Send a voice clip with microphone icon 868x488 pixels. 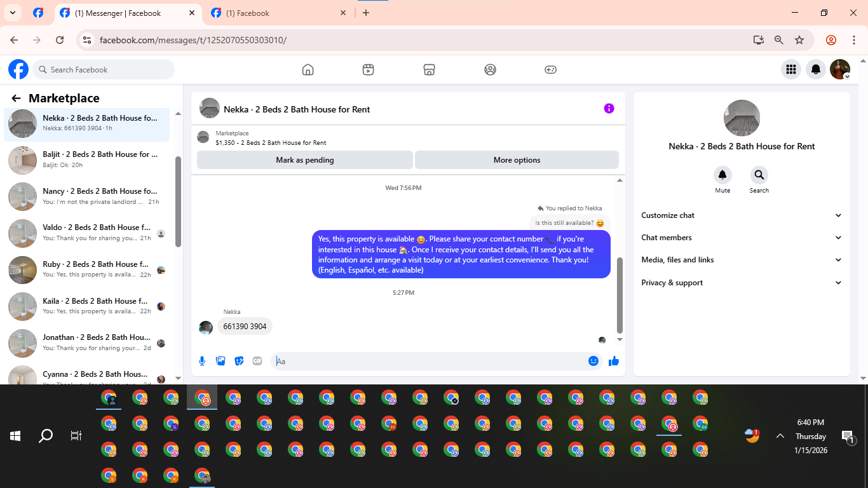coord(202,361)
